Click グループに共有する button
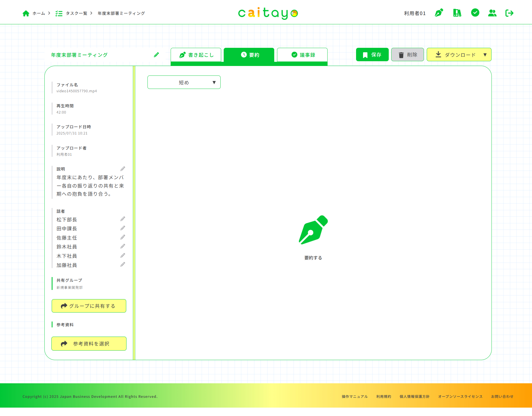The image size is (532, 416). point(89,306)
